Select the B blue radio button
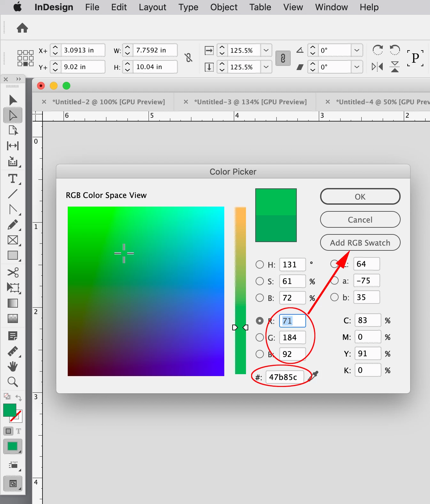430x504 pixels. (260, 354)
